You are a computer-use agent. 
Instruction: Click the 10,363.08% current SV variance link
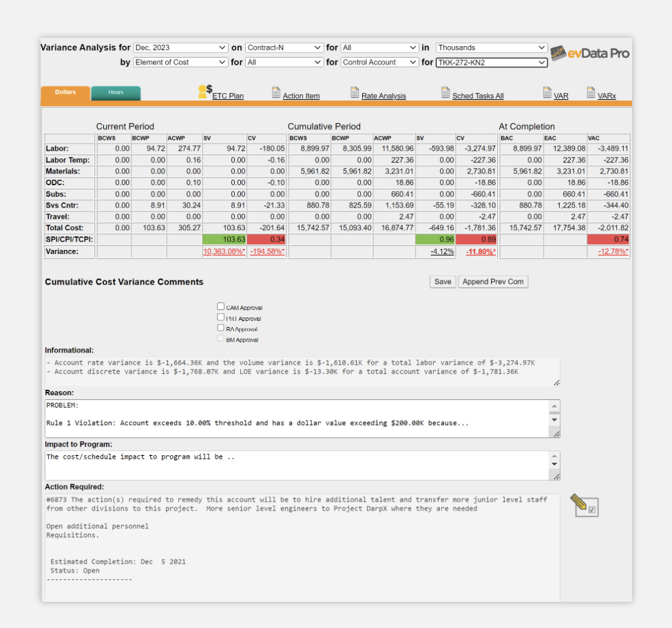(x=224, y=251)
